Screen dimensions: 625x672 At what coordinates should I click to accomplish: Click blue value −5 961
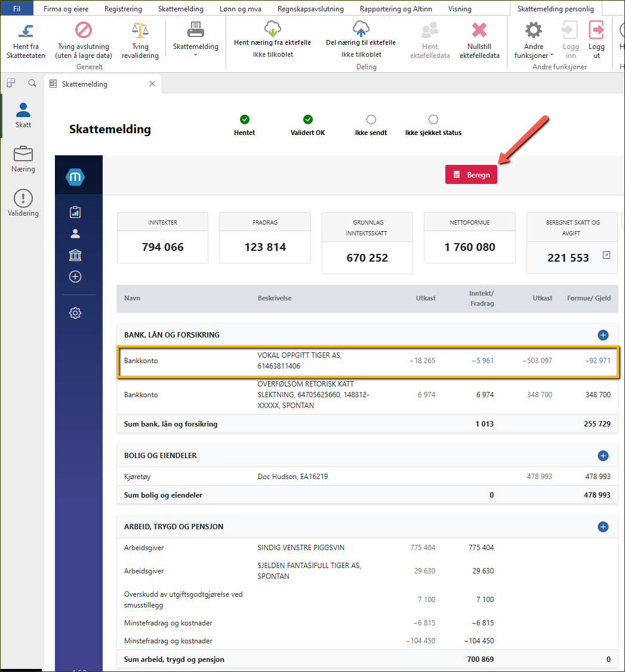point(483,361)
